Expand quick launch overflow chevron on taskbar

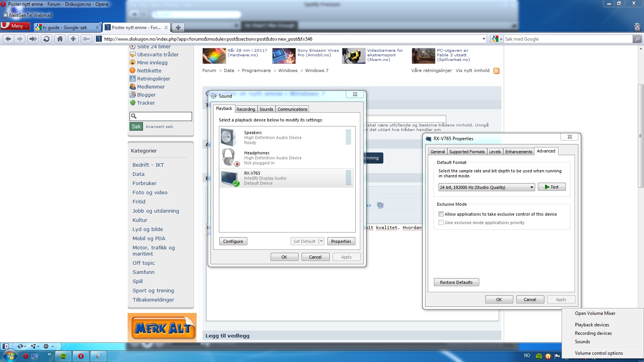[49, 355]
